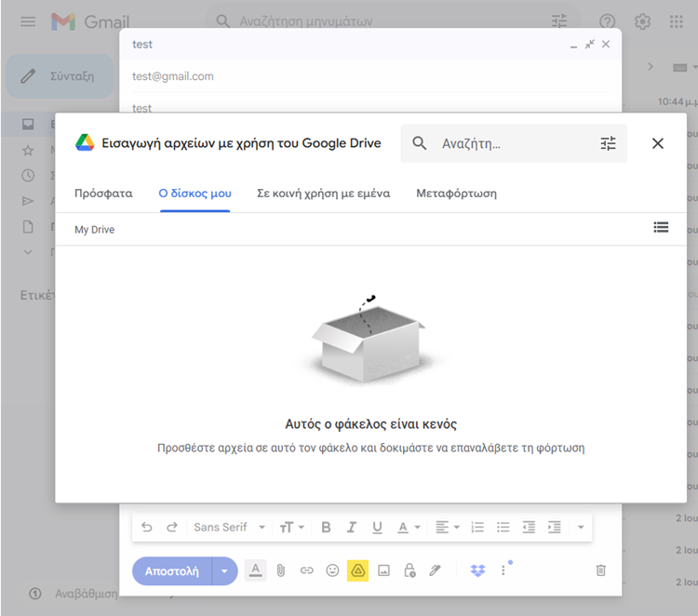Insert a numbered list
This screenshot has width=698, height=616.
(x=477, y=528)
